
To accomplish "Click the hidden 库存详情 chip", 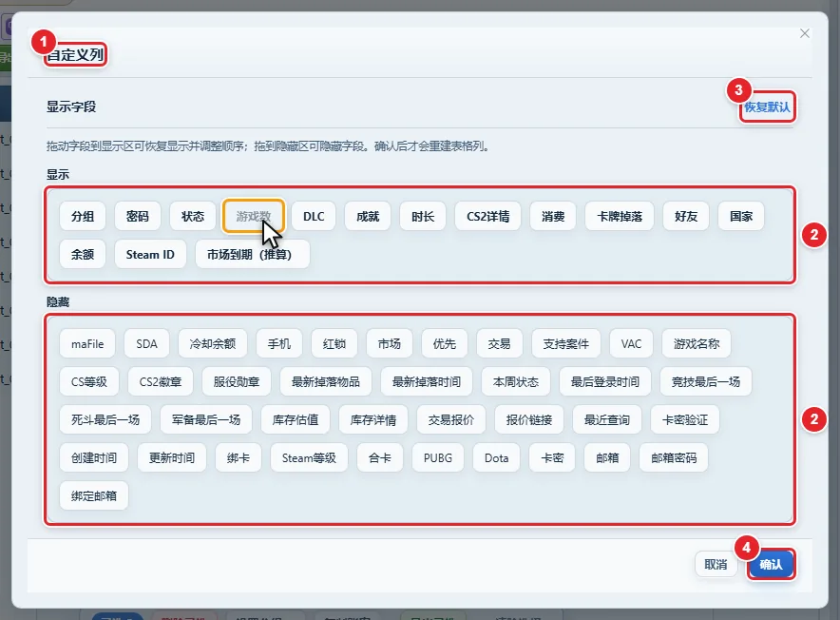I will point(373,420).
